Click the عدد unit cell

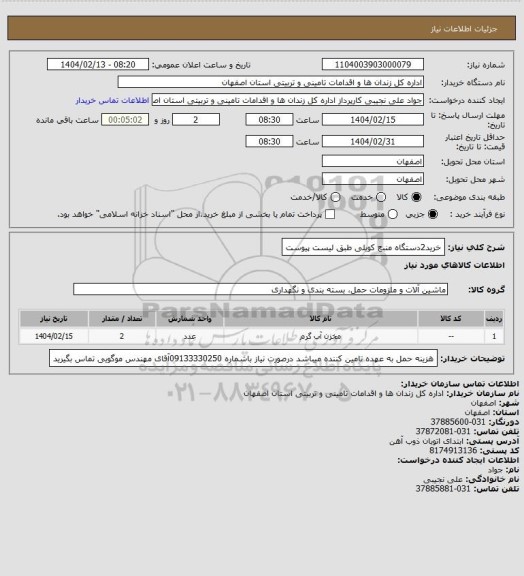(x=190, y=336)
